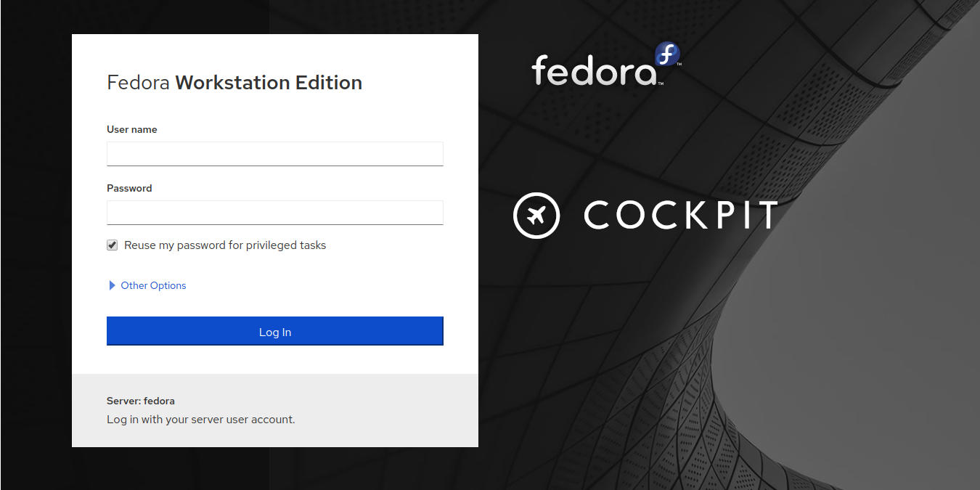
Task: Click the blue Fedora "f" bubble logo
Action: pyautogui.click(x=666, y=55)
